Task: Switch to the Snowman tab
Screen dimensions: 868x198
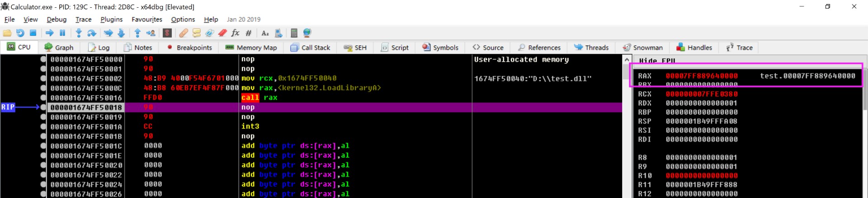Action: point(643,48)
